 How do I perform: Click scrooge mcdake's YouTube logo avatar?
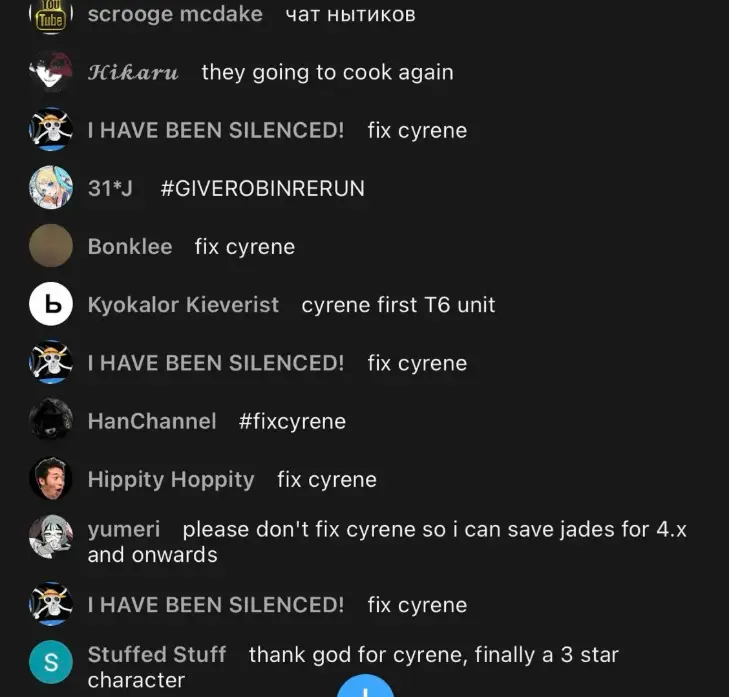(x=51, y=17)
